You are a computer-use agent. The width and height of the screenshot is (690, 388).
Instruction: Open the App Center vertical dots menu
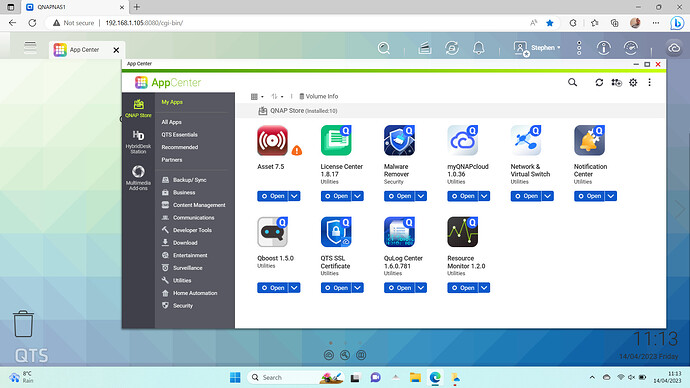pyautogui.click(x=650, y=82)
